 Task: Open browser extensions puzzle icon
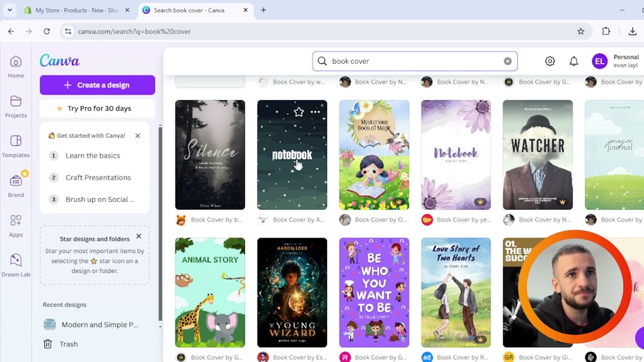pos(606,31)
